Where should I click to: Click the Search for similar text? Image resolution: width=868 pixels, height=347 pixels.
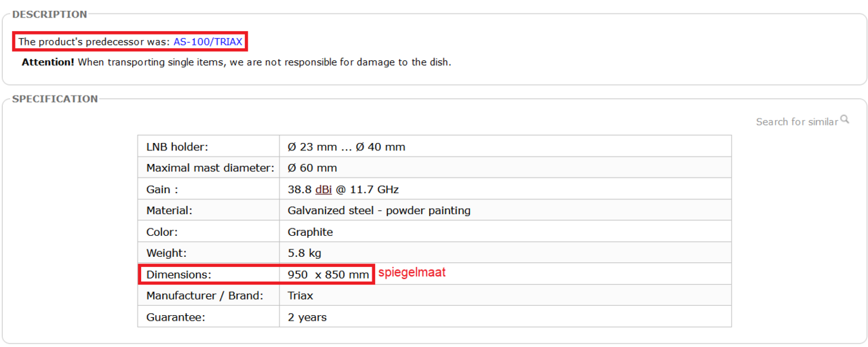pos(797,122)
